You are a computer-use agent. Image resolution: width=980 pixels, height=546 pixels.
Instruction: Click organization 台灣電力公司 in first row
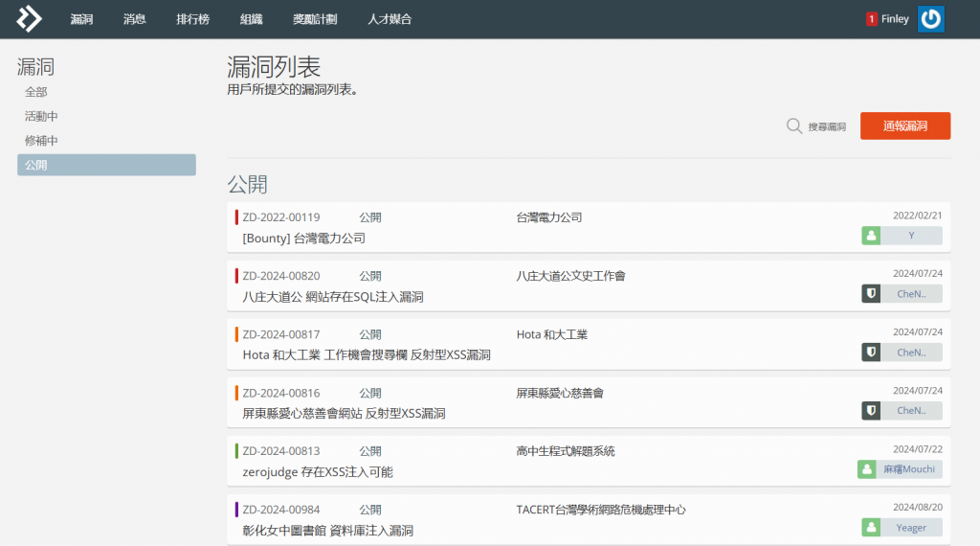tap(548, 217)
